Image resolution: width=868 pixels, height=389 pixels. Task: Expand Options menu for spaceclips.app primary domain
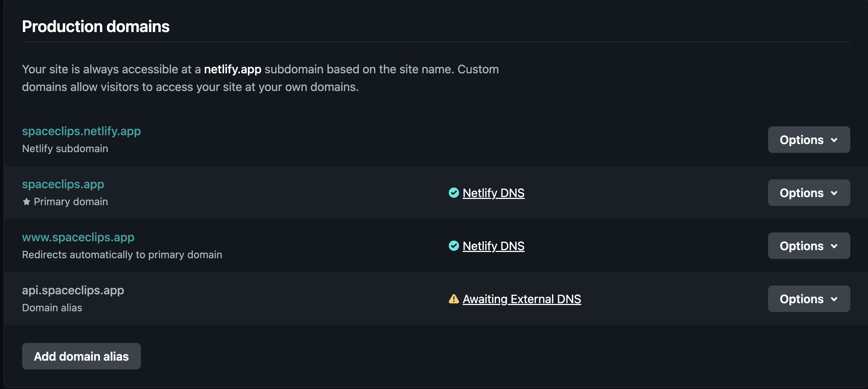pyautogui.click(x=809, y=193)
